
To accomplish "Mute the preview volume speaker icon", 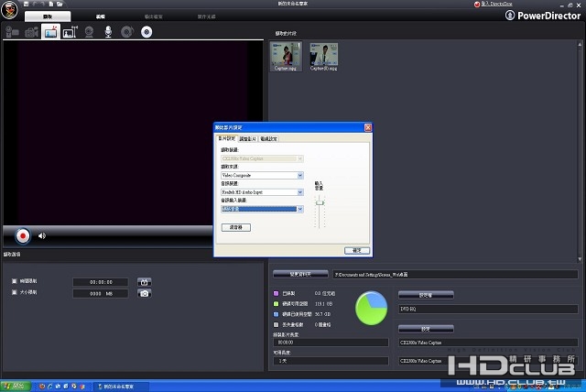I will 42,235.
